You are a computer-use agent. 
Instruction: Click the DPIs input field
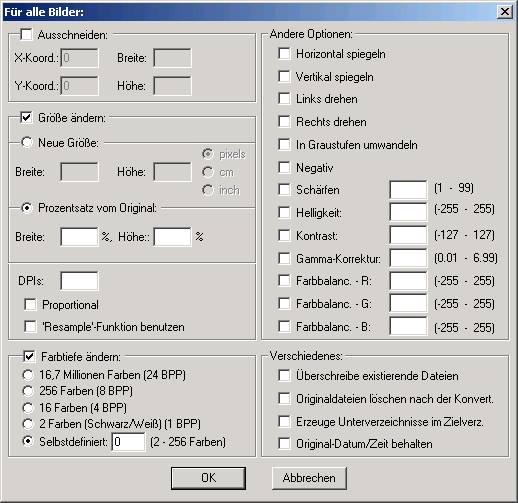coord(79,281)
